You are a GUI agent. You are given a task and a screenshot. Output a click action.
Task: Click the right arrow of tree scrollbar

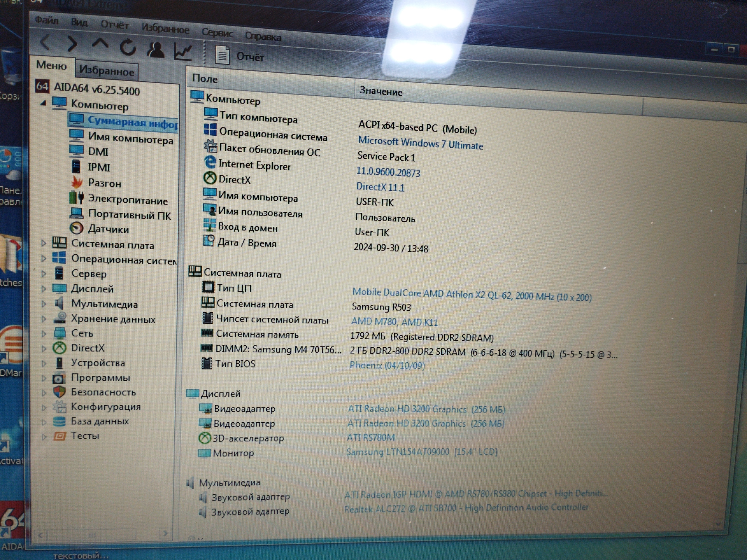tap(165, 534)
